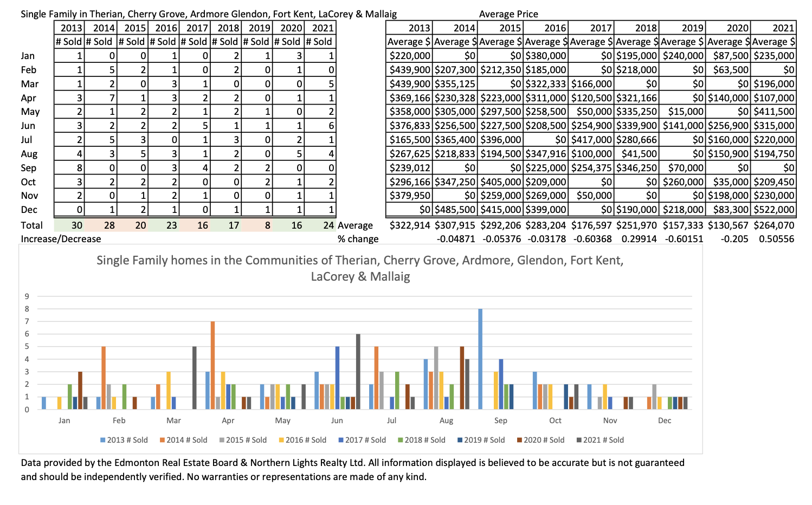Click the Jun 2021 sold cell showing 6
The height and width of the screenshot is (505, 812).
click(x=320, y=126)
